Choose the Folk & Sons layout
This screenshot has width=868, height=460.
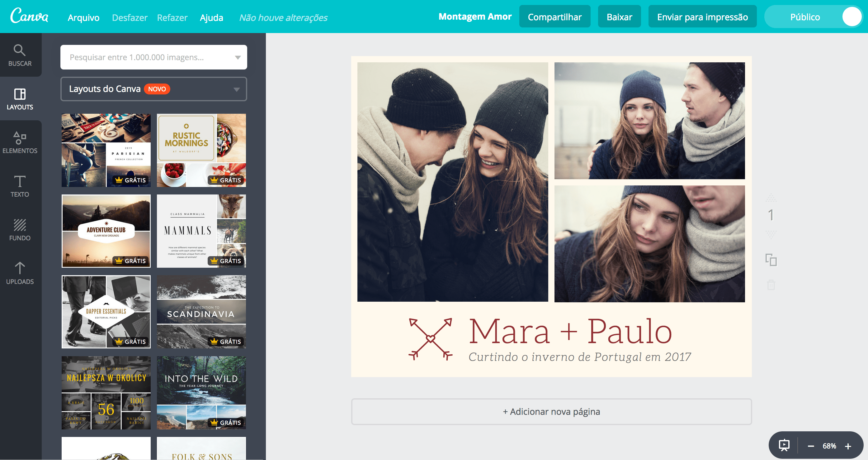[201, 448]
